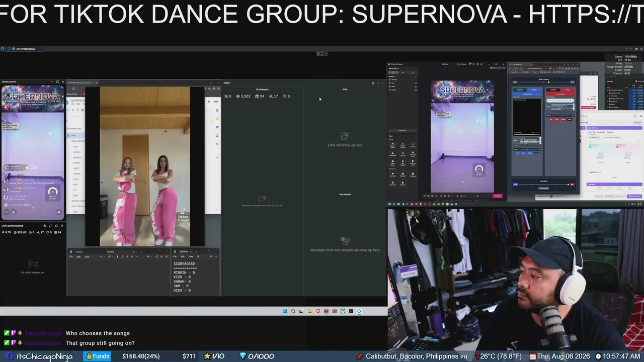Open View menu in Untitled Notepad
Viewport: 644px width, 362px height.
coord(87,257)
